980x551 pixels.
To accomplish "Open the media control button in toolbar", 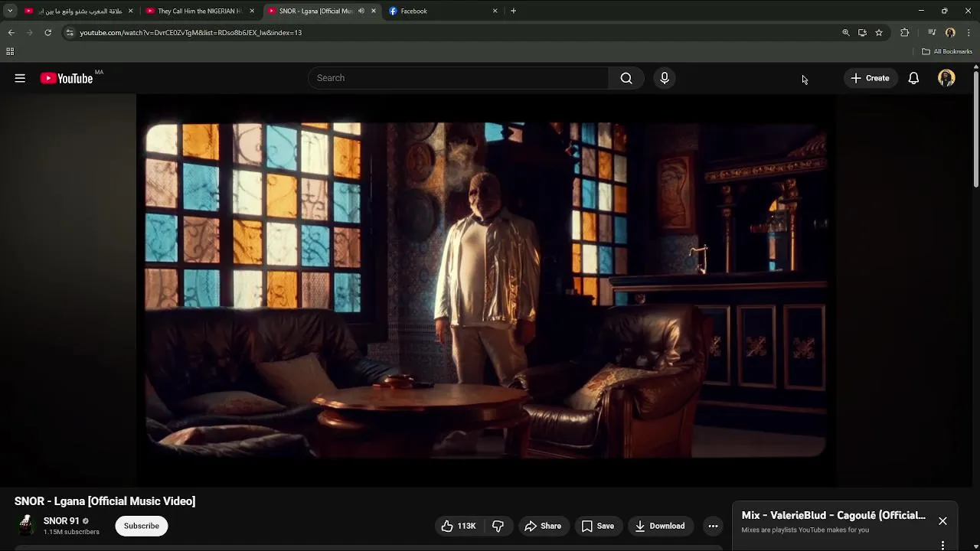I will 932,33.
